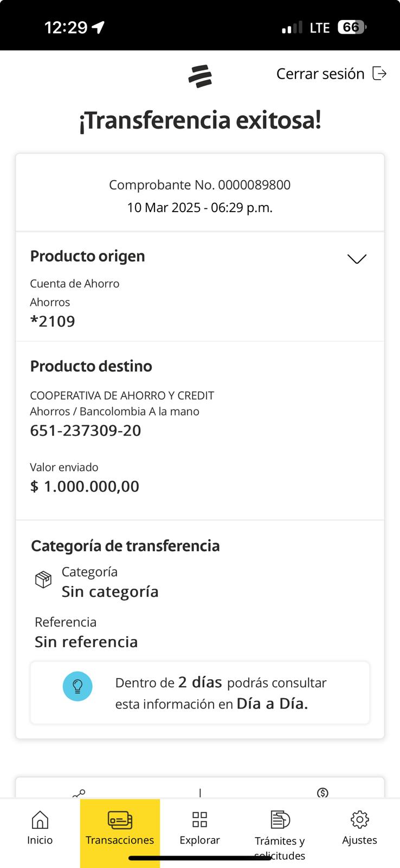Tap the Sin referencia text
The image size is (400, 868).
(86, 642)
